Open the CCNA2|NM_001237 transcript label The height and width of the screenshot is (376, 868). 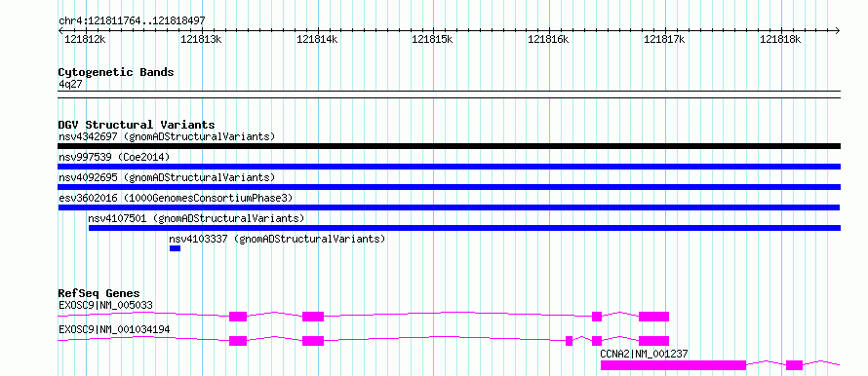coord(645,354)
